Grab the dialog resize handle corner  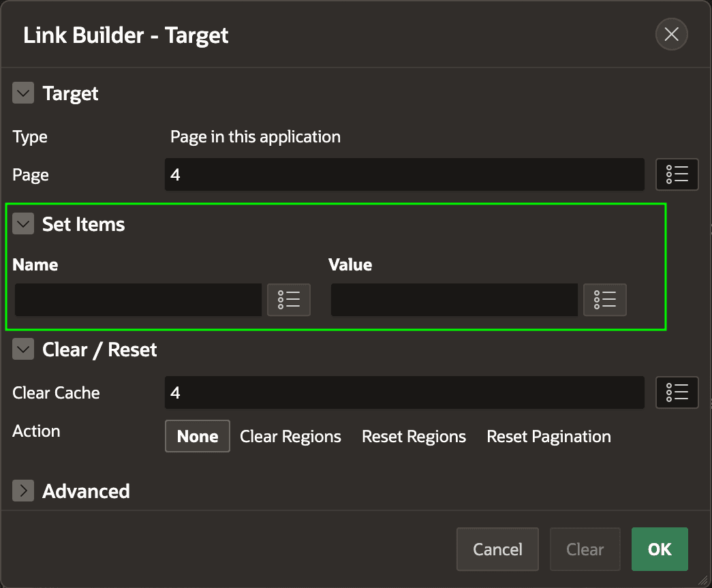tap(703, 579)
